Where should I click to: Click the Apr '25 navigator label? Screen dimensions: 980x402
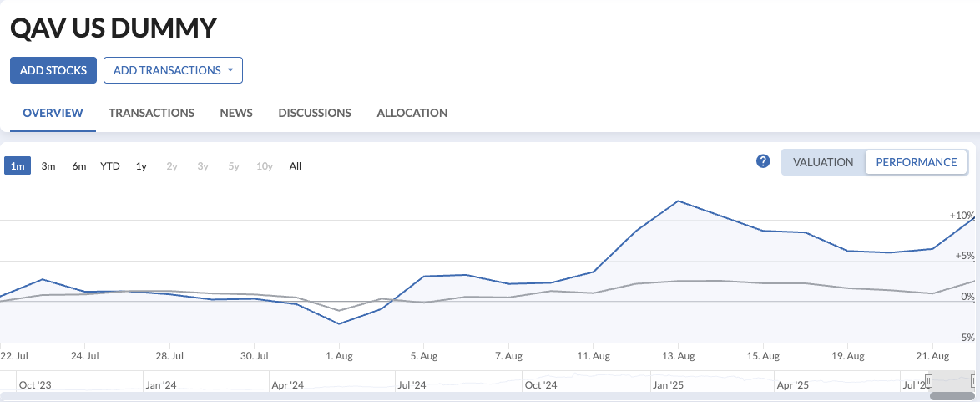point(793,385)
